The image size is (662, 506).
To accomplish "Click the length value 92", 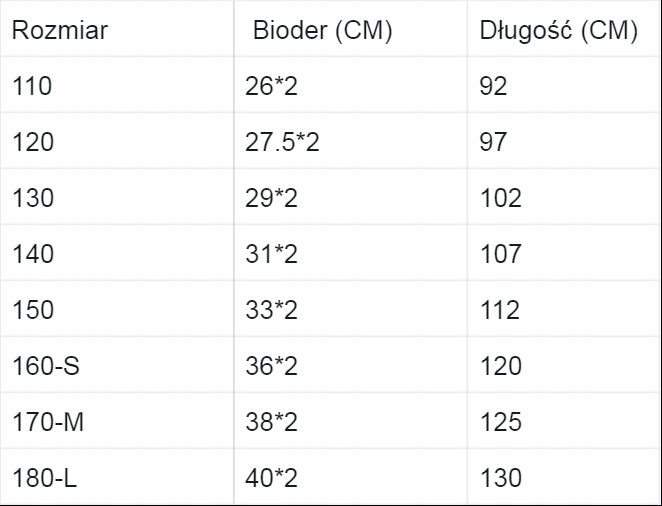I will [x=494, y=86].
